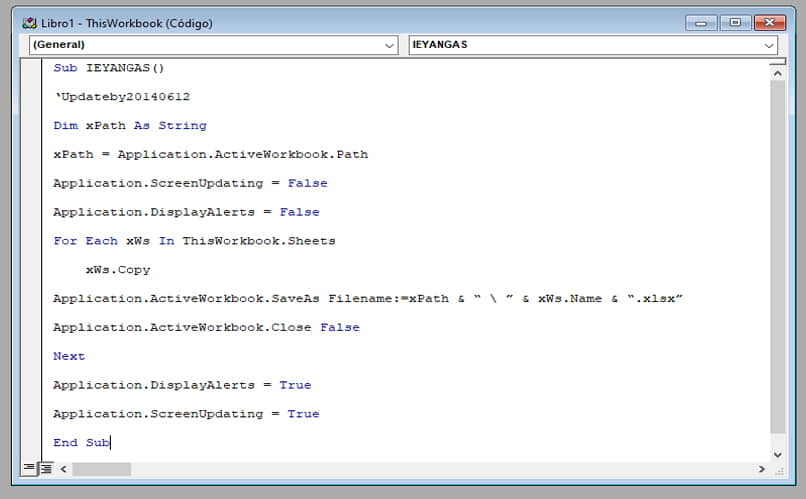Screen dimensions: 806x499
Task: Click the window resize grip in corner
Action: [x=777, y=468]
